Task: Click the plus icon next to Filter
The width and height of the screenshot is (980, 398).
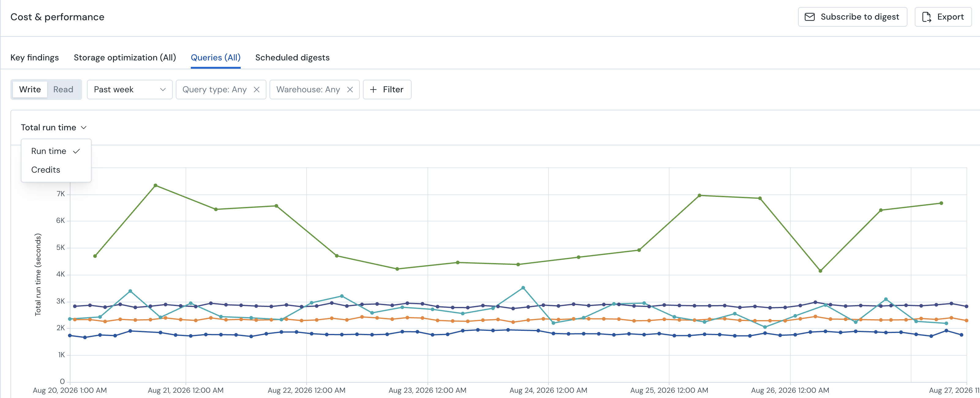Action: (373, 90)
